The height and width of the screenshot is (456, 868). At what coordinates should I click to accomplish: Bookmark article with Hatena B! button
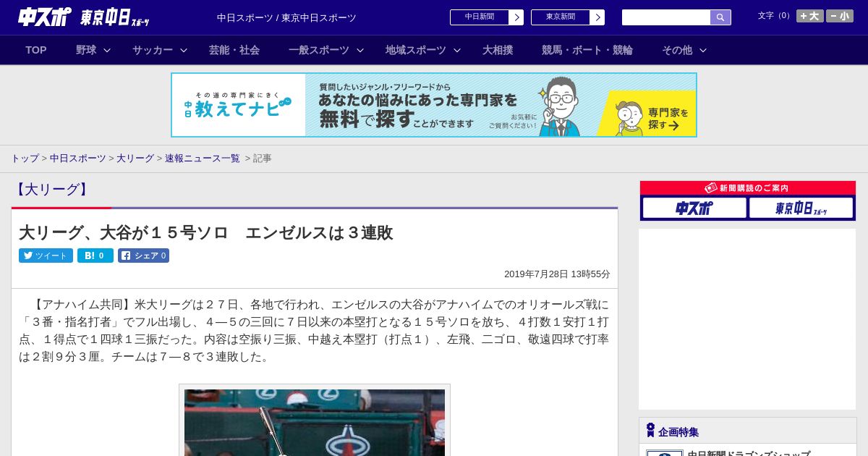[x=95, y=256]
